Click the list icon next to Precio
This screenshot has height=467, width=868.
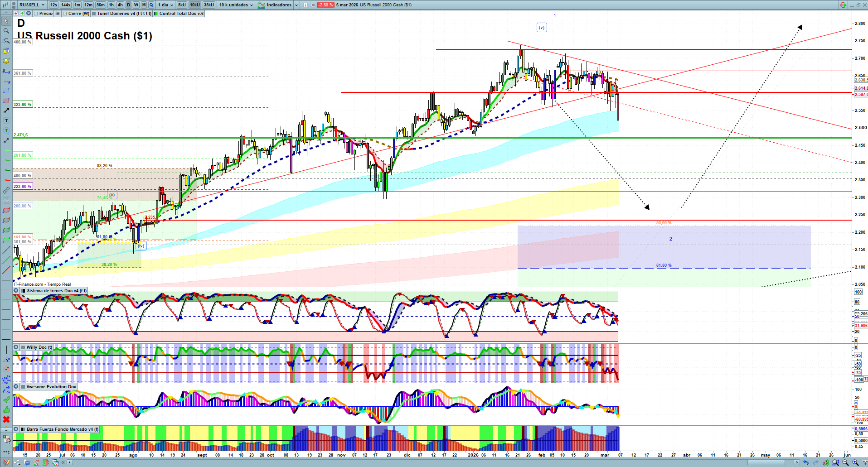[58, 14]
